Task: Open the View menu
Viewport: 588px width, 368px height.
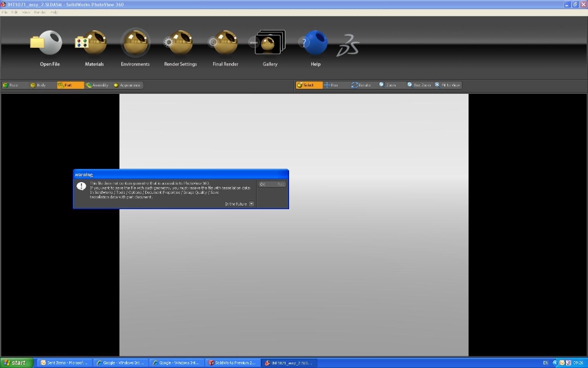Action: (26, 12)
